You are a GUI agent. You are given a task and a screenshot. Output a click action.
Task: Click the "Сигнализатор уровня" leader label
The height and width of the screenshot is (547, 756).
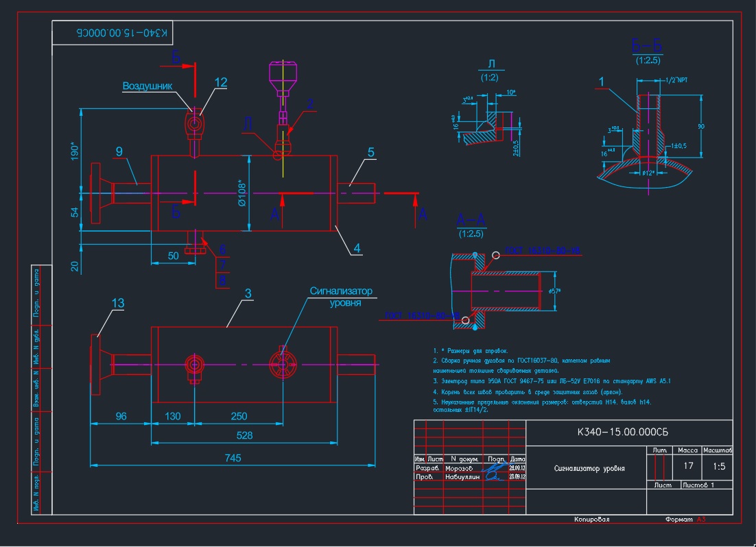click(x=341, y=296)
